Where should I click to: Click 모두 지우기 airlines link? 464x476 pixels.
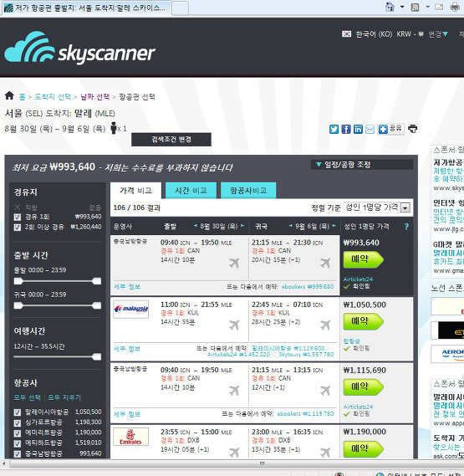coord(64,397)
